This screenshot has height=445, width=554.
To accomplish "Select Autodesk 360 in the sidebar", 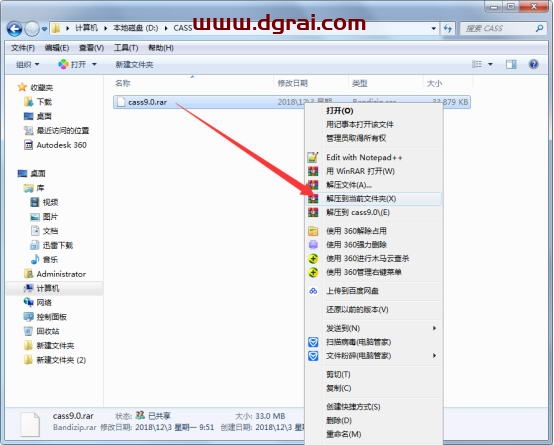I will click(x=55, y=145).
